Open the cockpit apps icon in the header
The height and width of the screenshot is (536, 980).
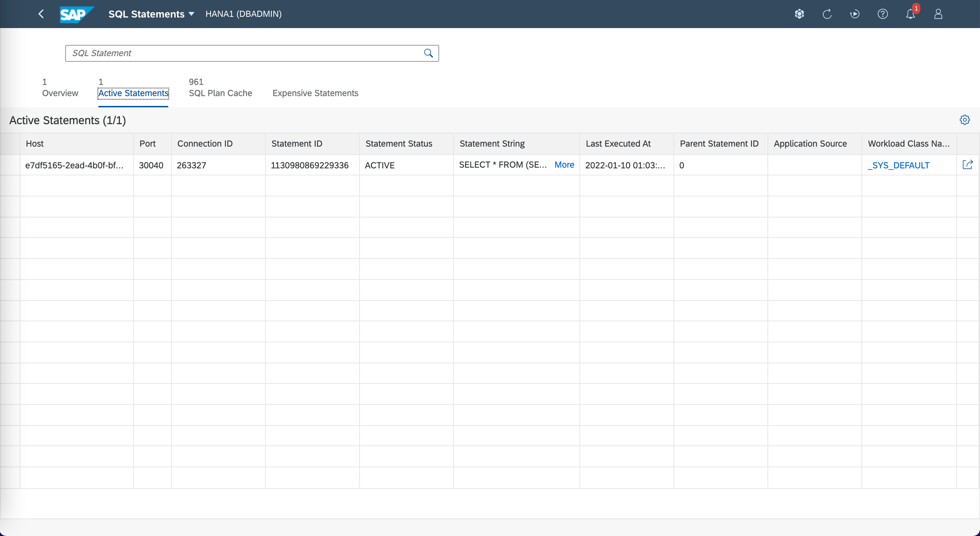(x=799, y=14)
